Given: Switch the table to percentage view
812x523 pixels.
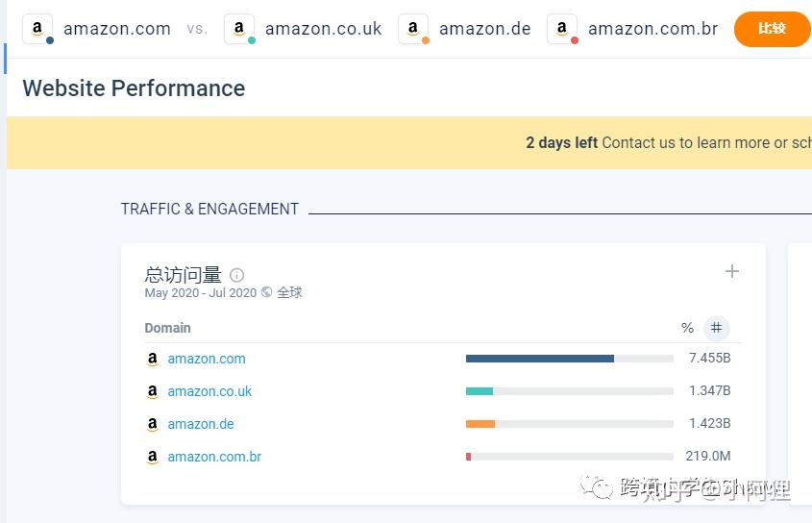Looking at the screenshot, I should click(x=687, y=328).
